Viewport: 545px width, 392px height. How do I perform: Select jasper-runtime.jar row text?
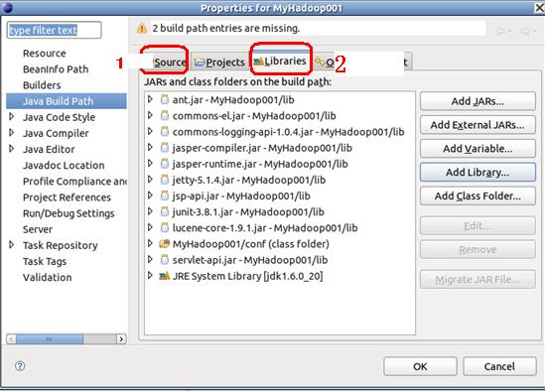coord(260,164)
